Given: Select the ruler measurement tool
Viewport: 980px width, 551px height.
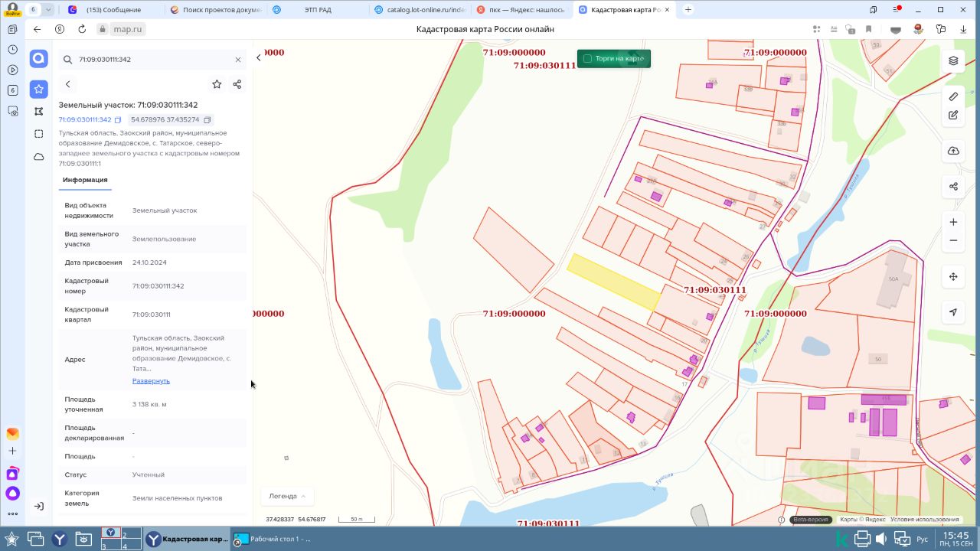Looking at the screenshot, I should coord(953,96).
